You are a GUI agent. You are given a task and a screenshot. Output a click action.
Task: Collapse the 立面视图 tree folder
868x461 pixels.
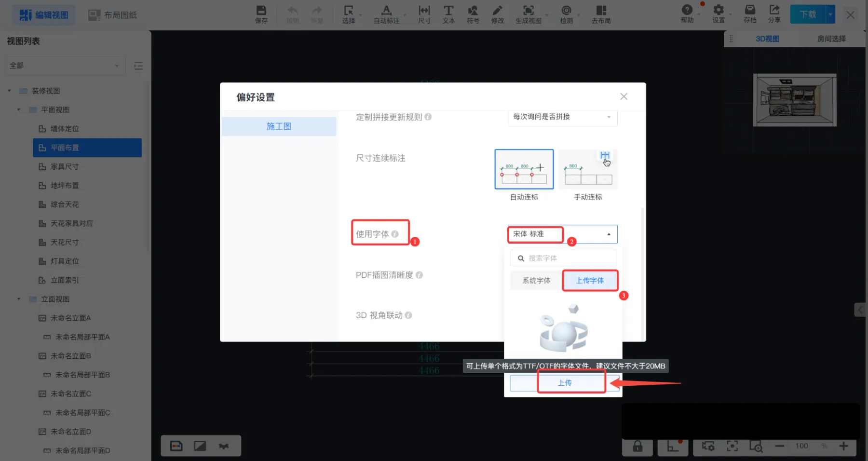point(19,299)
